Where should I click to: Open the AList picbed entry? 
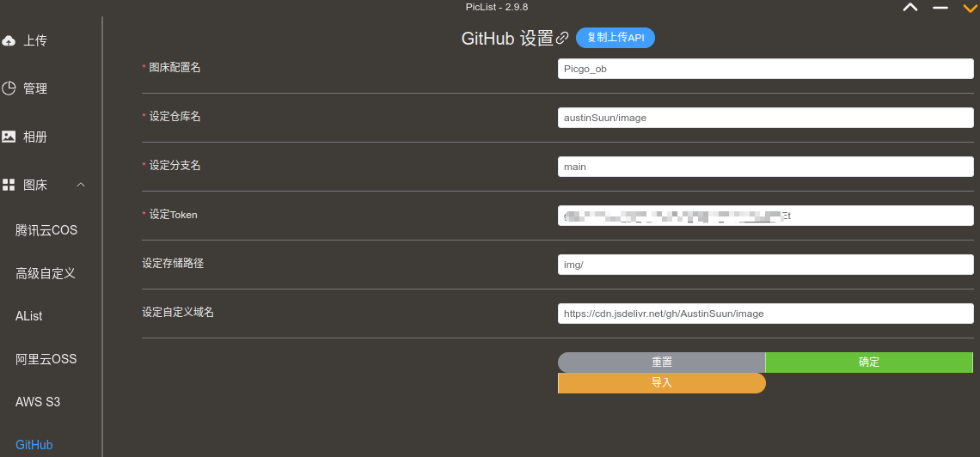click(x=28, y=316)
